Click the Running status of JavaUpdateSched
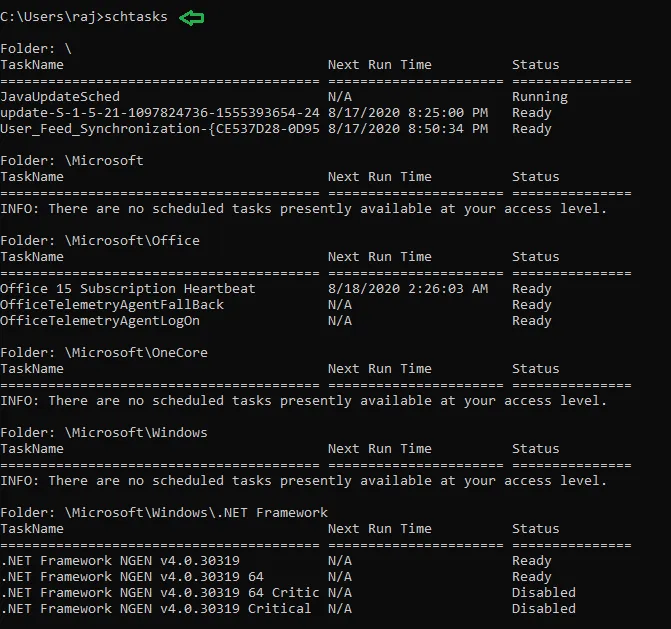This screenshot has width=671, height=629. 539,97
